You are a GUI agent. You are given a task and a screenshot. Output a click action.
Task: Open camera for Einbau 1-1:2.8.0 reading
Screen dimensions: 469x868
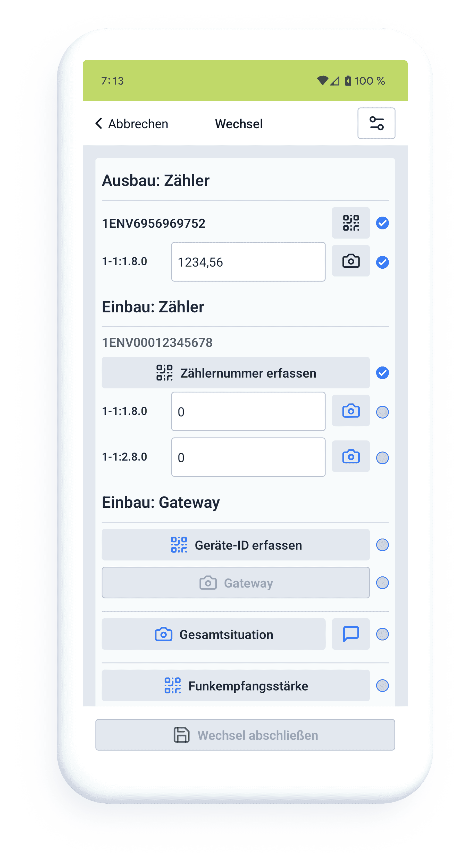click(x=351, y=457)
